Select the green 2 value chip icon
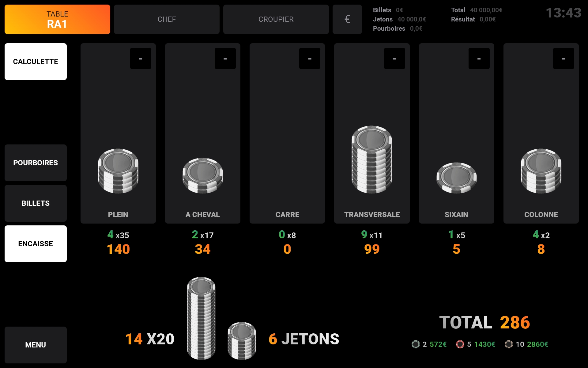Screen dimensions: 588x368 pyautogui.click(x=416, y=344)
